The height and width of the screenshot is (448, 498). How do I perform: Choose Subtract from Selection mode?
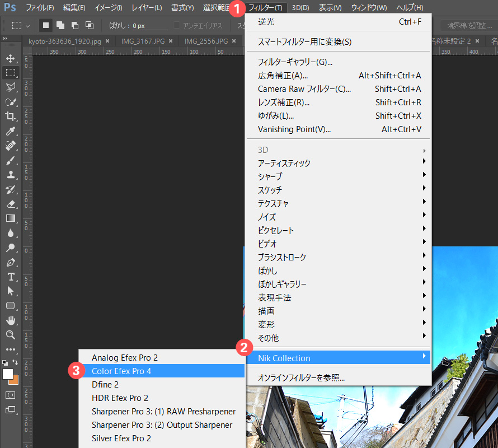click(x=75, y=25)
